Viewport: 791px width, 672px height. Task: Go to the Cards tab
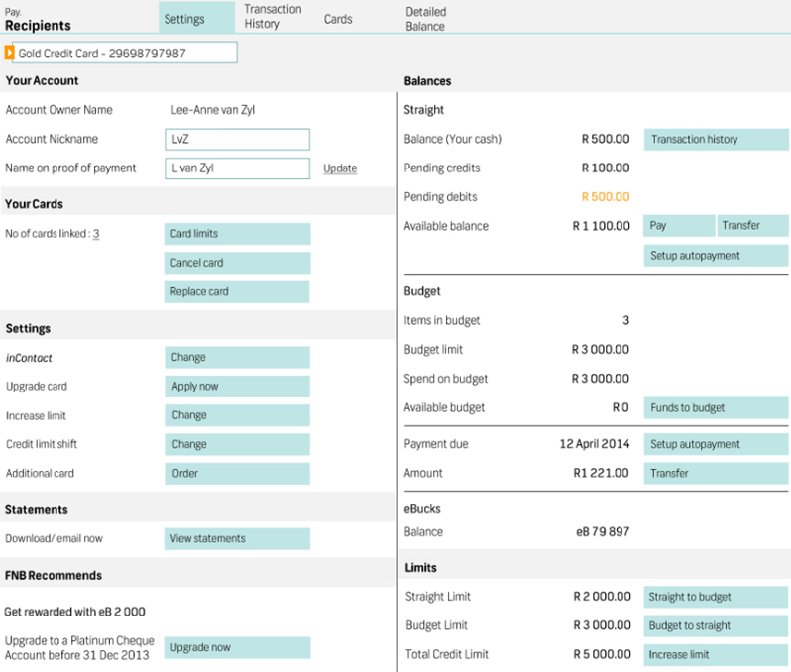point(338,19)
